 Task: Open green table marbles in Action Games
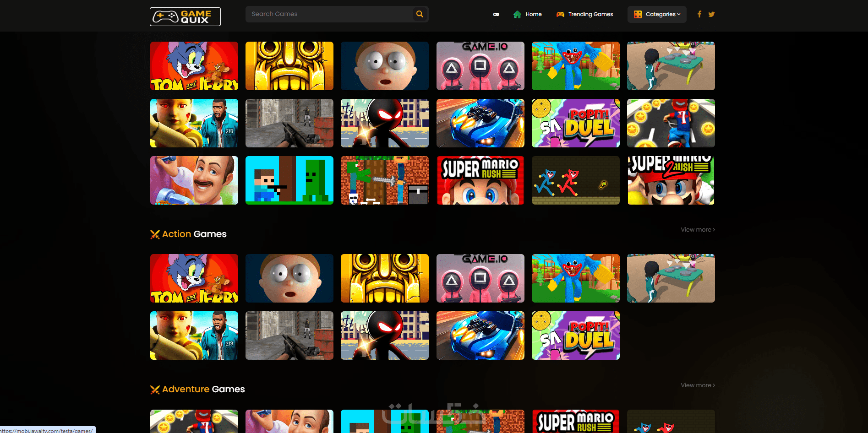(671, 278)
